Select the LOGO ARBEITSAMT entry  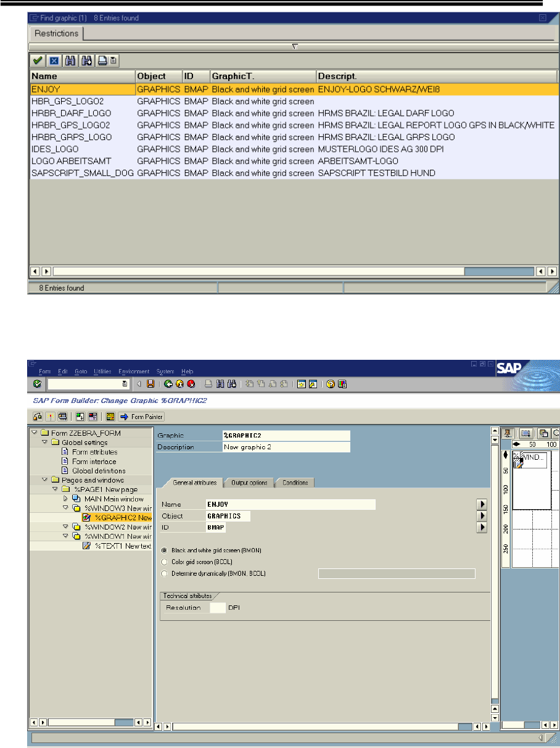294,161
